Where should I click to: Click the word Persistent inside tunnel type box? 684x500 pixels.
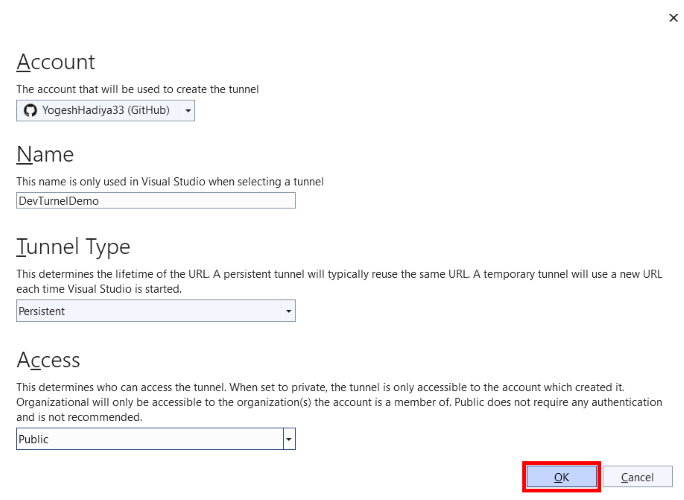[x=41, y=311]
